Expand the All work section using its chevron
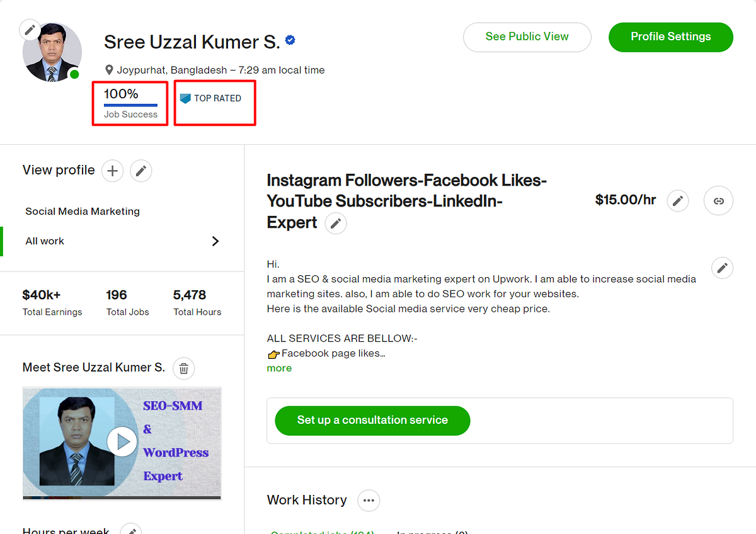This screenshot has height=534, width=756. (x=215, y=241)
